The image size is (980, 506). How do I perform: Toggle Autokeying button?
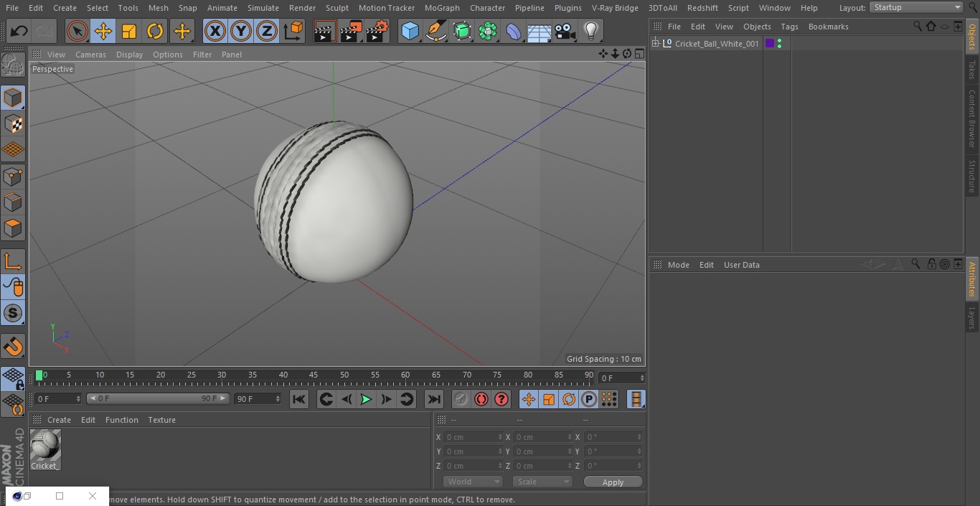pos(481,399)
